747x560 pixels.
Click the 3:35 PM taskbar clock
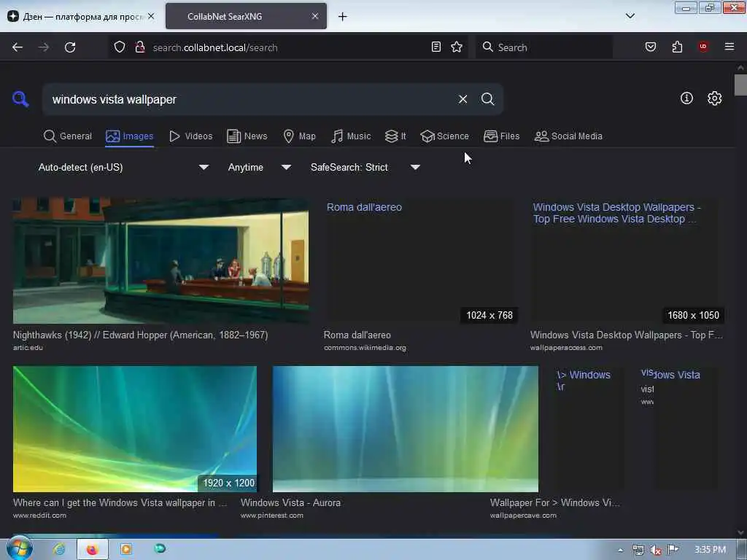(x=710, y=550)
